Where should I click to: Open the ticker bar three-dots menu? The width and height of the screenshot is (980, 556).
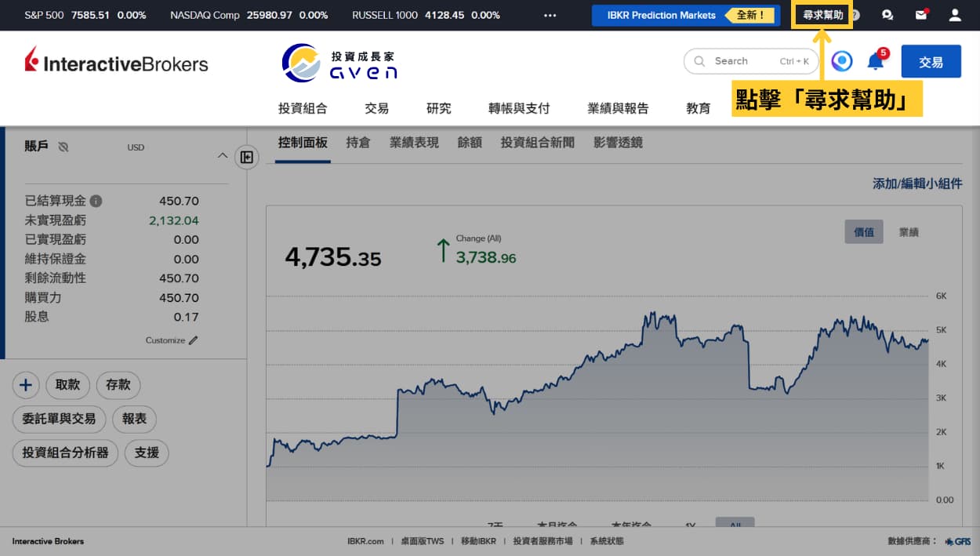tap(550, 15)
